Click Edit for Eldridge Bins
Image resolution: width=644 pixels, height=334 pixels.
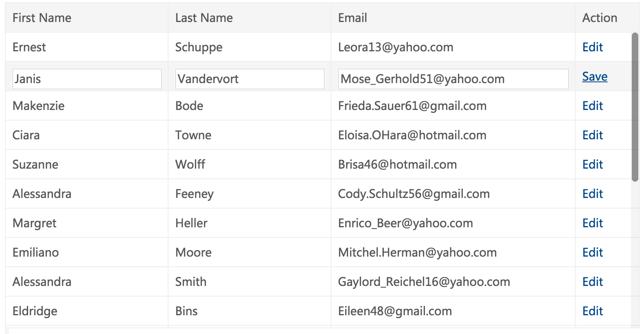(x=592, y=311)
